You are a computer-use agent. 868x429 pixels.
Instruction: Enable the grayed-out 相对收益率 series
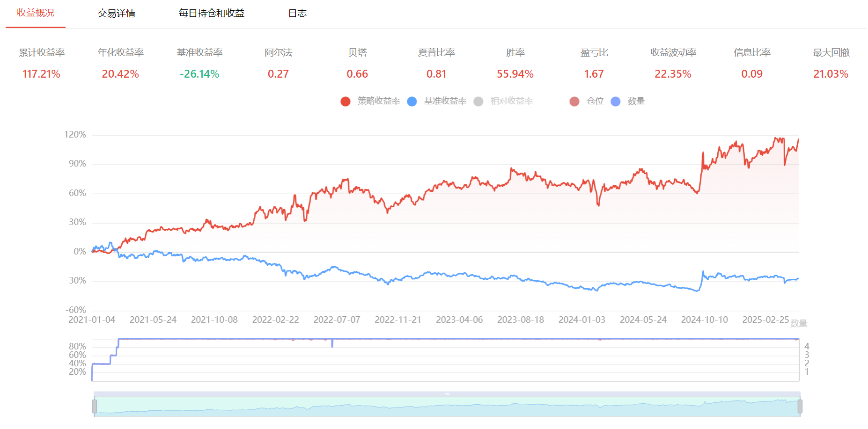(511, 101)
